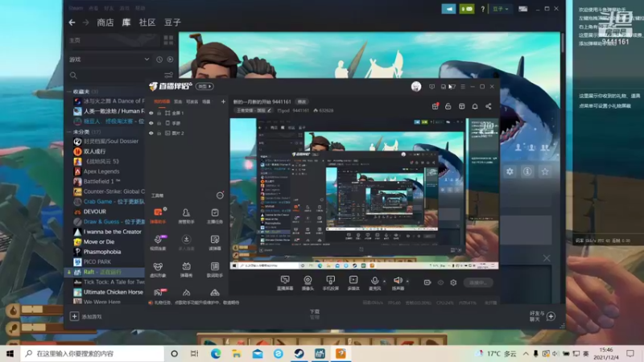Open 豆子 profile tab in Steam
This screenshot has height=362, width=644.
click(x=172, y=23)
